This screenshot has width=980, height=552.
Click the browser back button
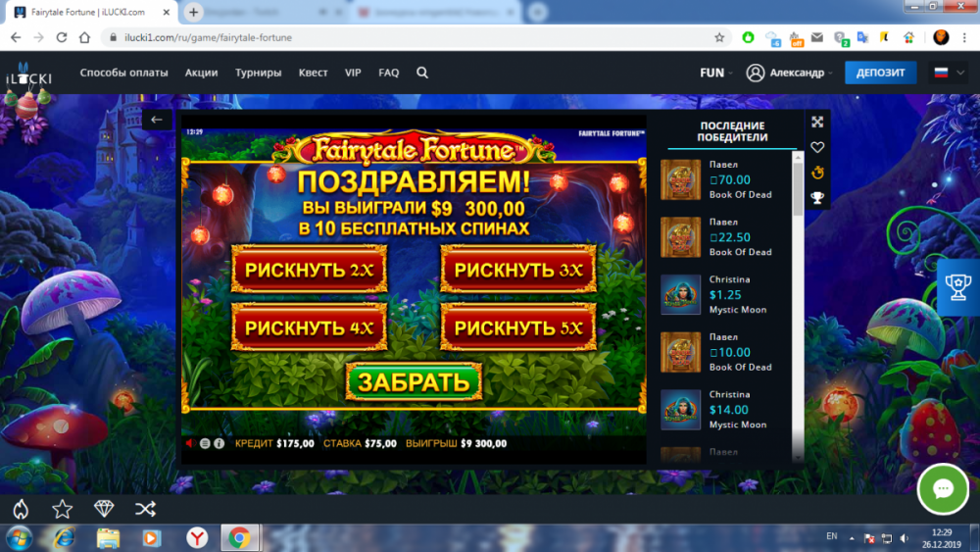pyautogui.click(x=16, y=37)
